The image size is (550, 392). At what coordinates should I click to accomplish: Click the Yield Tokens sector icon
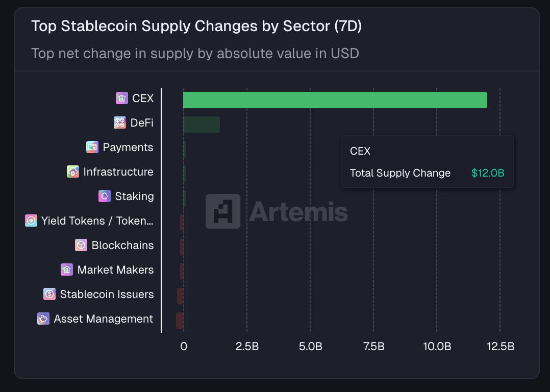[31, 220]
